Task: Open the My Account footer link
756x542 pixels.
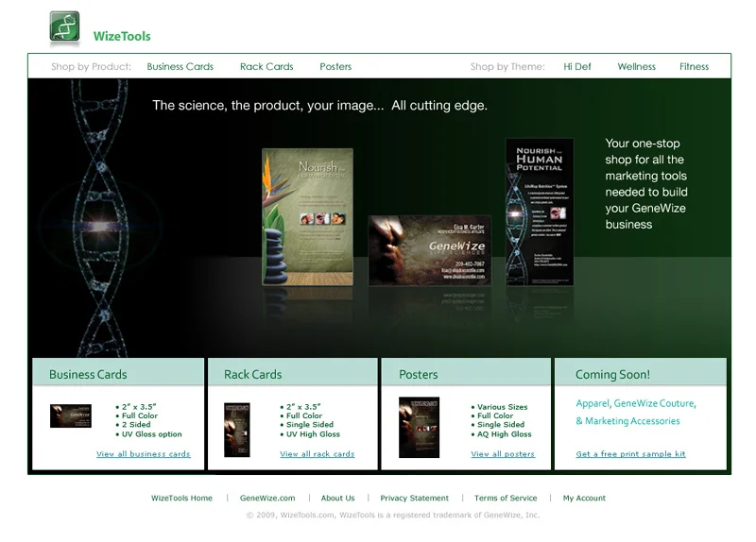Action: pos(584,499)
